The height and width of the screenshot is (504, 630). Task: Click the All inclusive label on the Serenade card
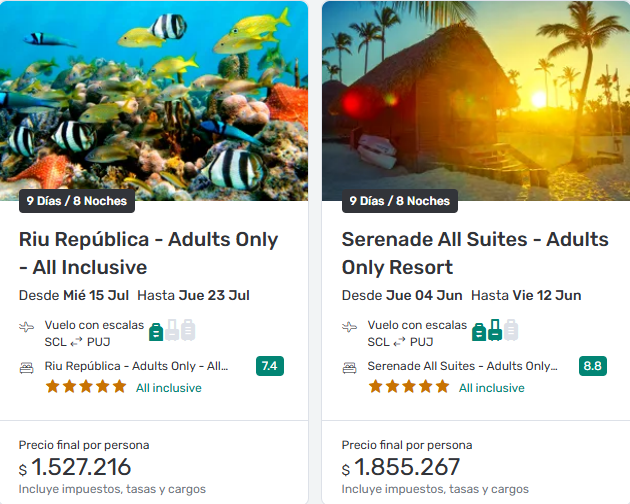[x=491, y=388]
